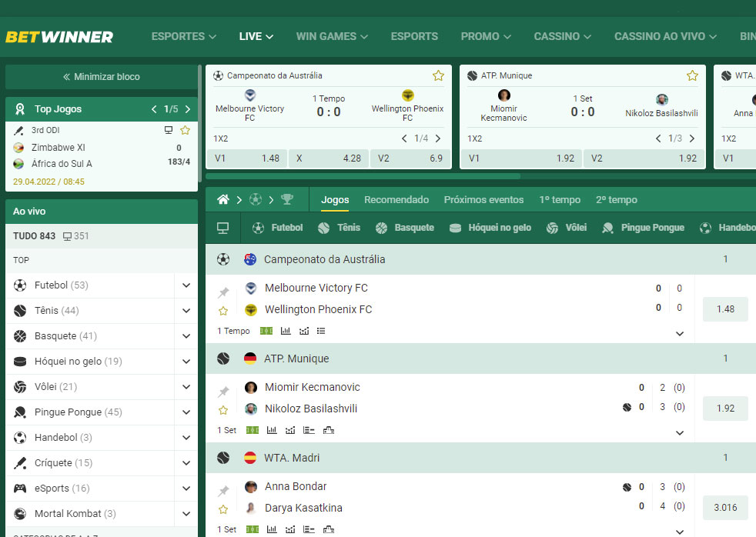Bet V2 1.92 on Basilashvili card
This screenshot has width=756, height=537.
click(644, 158)
